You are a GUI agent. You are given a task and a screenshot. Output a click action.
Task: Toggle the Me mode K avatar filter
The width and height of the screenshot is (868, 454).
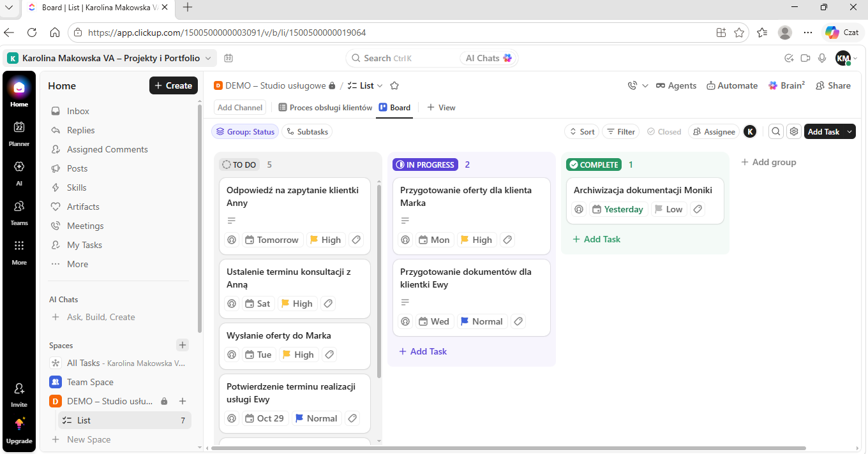[750, 132]
